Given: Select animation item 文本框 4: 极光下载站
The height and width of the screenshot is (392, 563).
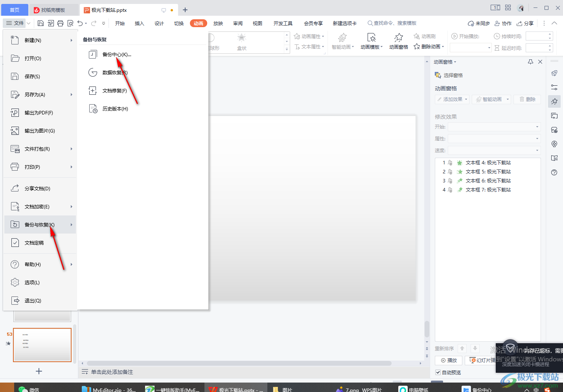Looking at the screenshot, I should (x=488, y=162).
